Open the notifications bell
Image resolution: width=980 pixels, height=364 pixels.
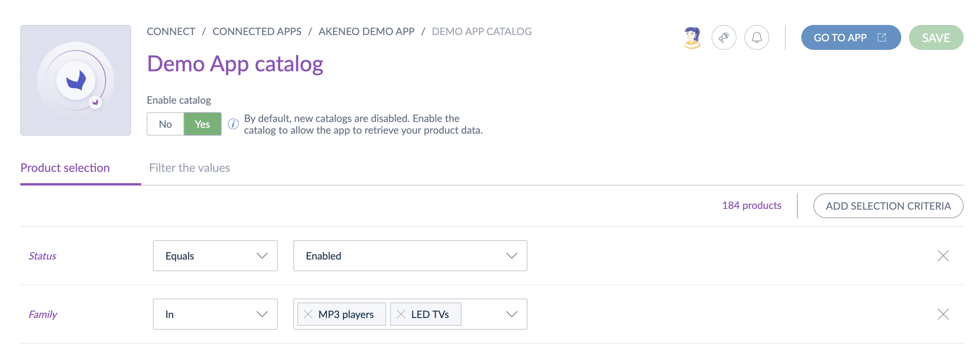pyautogui.click(x=756, y=37)
